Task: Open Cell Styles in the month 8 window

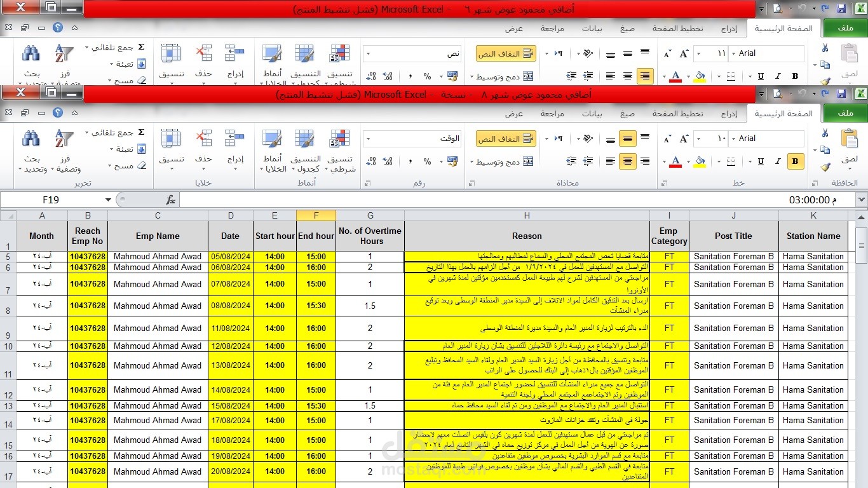Action: [272, 151]
